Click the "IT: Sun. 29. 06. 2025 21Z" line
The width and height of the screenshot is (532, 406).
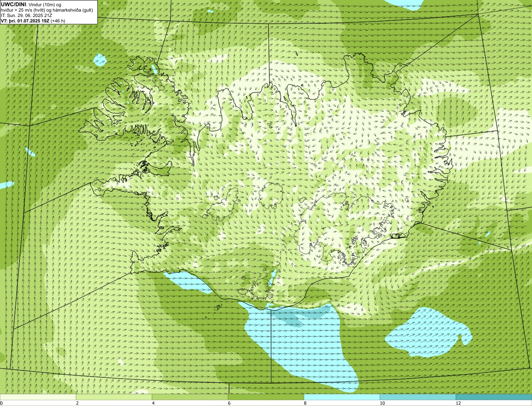click(26, 15)
